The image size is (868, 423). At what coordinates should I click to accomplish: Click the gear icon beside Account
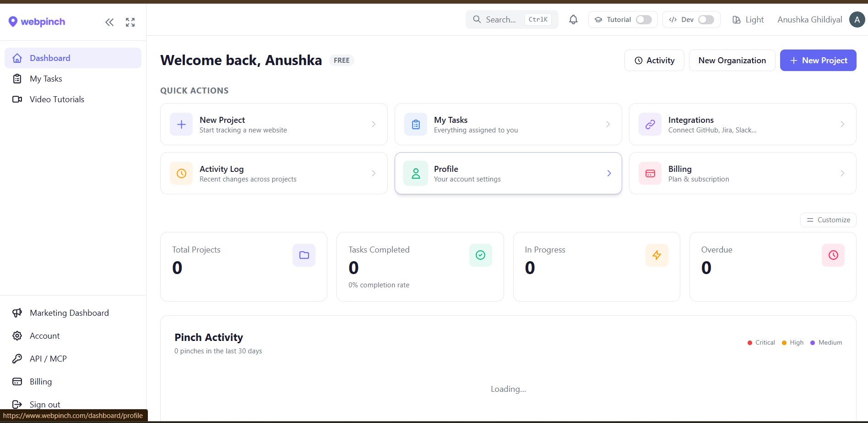point(17,336)
